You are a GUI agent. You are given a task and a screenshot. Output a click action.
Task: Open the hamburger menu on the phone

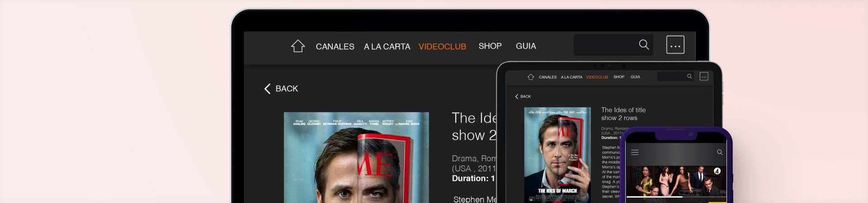click(x=635, y=152)
